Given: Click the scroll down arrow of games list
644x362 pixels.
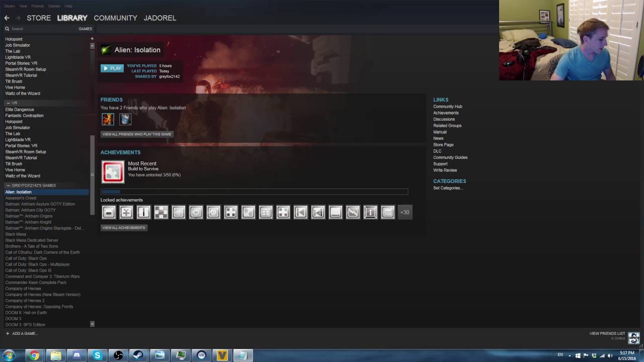Looking at the screenshot, I should pyautogui.click(x=92, y=324).
